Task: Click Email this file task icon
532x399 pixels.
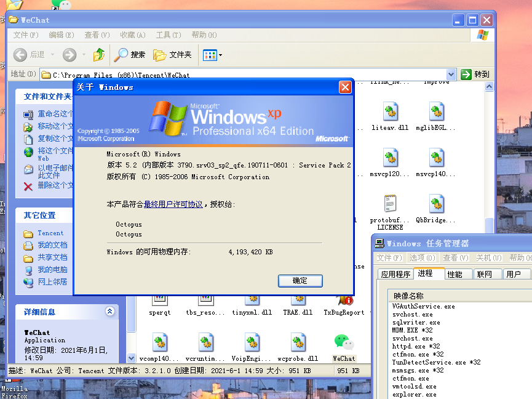Action: pos(28,169)
